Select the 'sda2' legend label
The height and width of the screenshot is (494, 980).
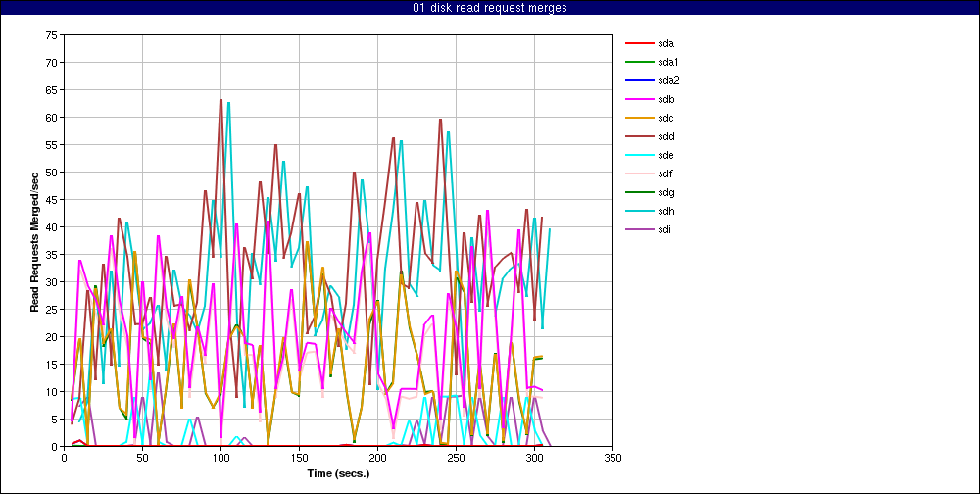coord(668,80)
